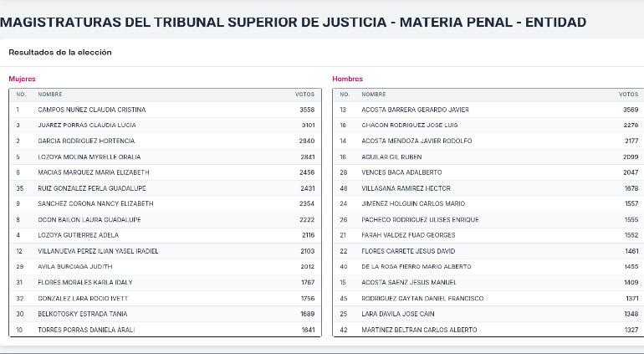
Task: Click the Resultados de la elección heading
Action: click(60, 52)
